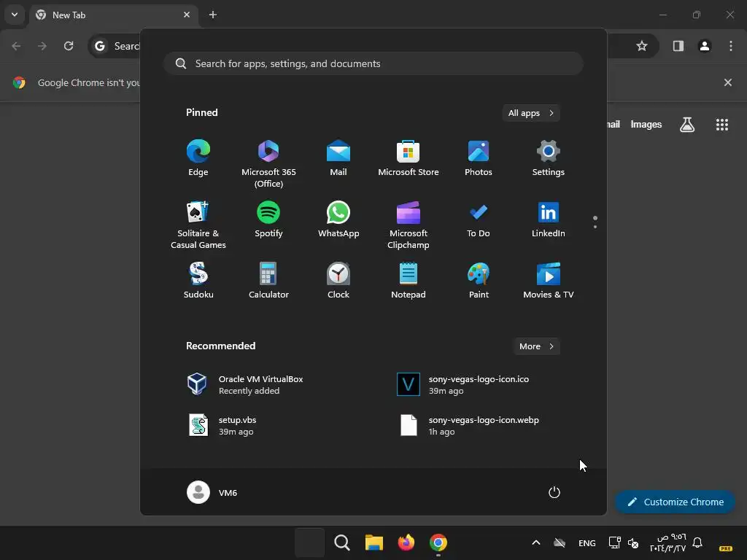747x560 pixels.
Task: Bookmark this tab with star icon
Action: [642, 46]
